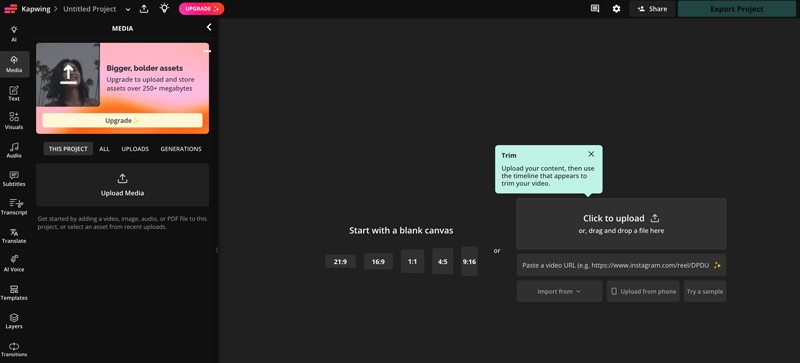Open the Text tool panel

click(14, 93)
